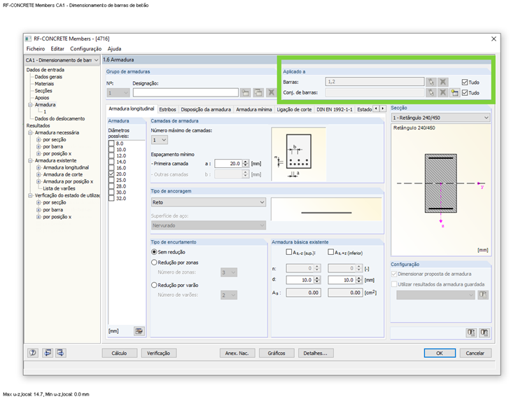Click the RF-CONCRETE Members title bar icon
The height and width of the screenshot is (399, 532).
click(28, 38)
